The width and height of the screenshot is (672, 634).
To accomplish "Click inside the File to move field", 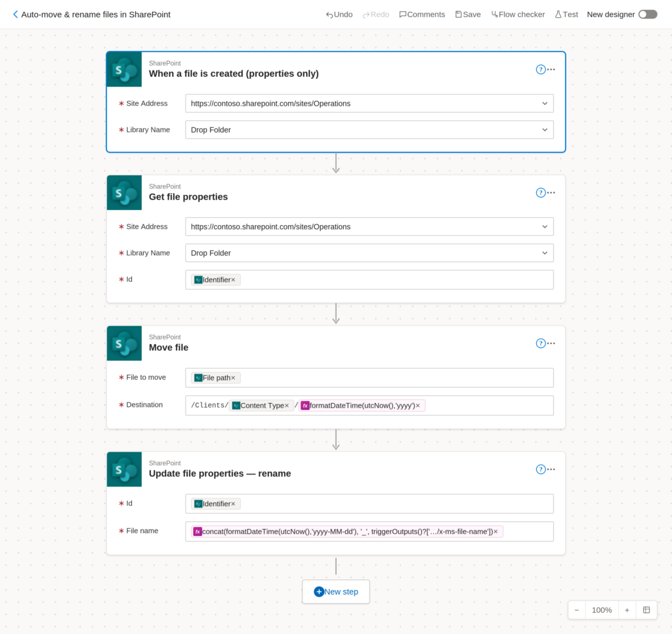I will [369, 377].
